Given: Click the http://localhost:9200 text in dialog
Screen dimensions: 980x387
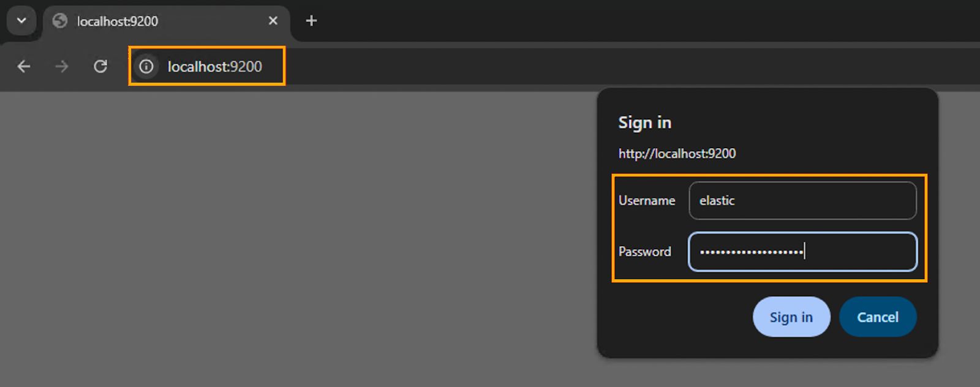Looking at the screenshot, I should click(x=677, y=154).
